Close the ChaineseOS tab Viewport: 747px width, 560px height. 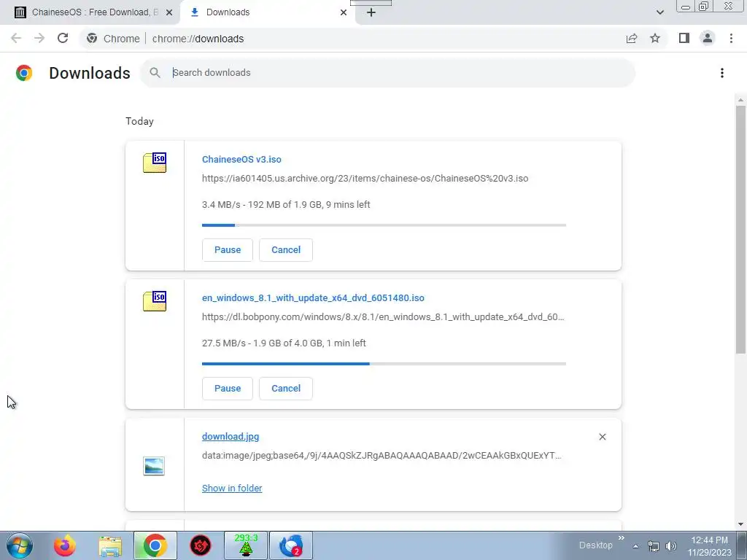[169, 12]
